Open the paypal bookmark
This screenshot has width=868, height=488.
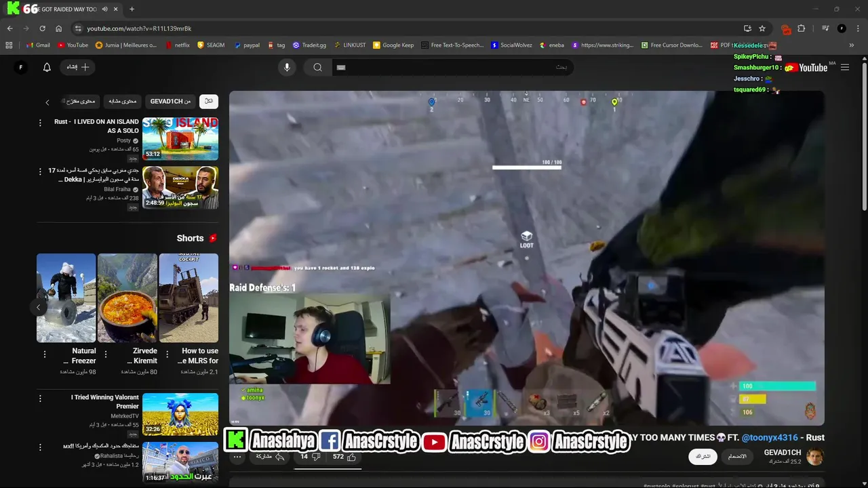(247, 45)
